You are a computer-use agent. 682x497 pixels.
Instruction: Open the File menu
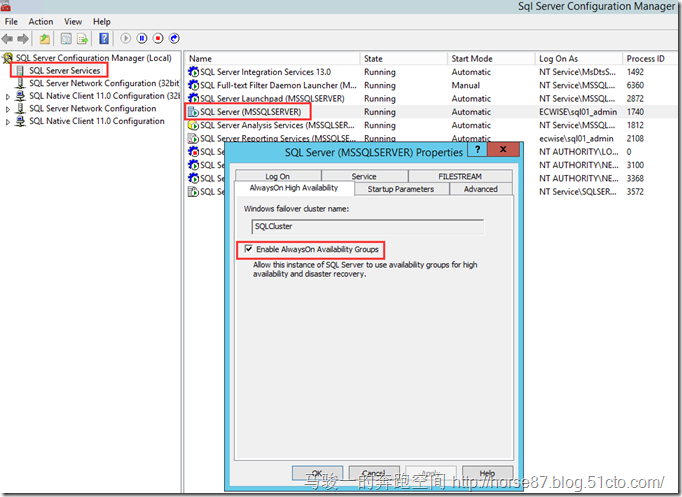11,22
